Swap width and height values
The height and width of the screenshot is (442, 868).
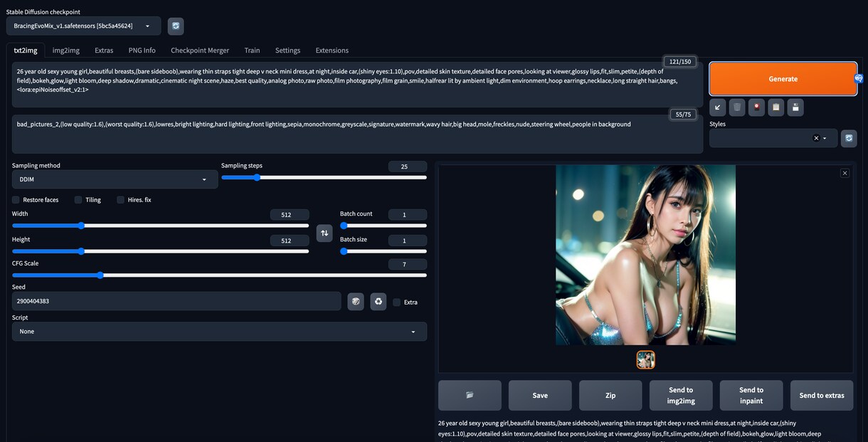tap(324, 233)
